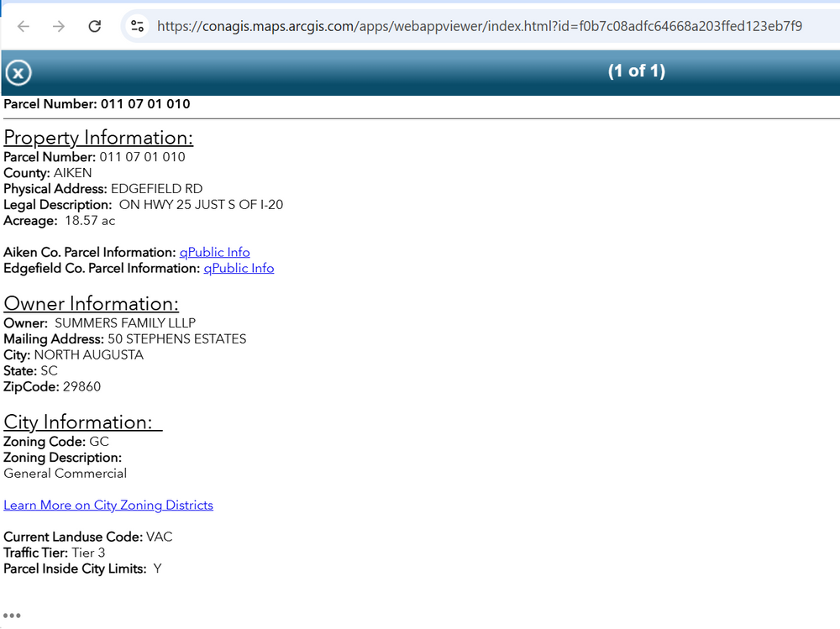Click the URL address bar
The height and width of the screenshot is (629, 840).
479,26
